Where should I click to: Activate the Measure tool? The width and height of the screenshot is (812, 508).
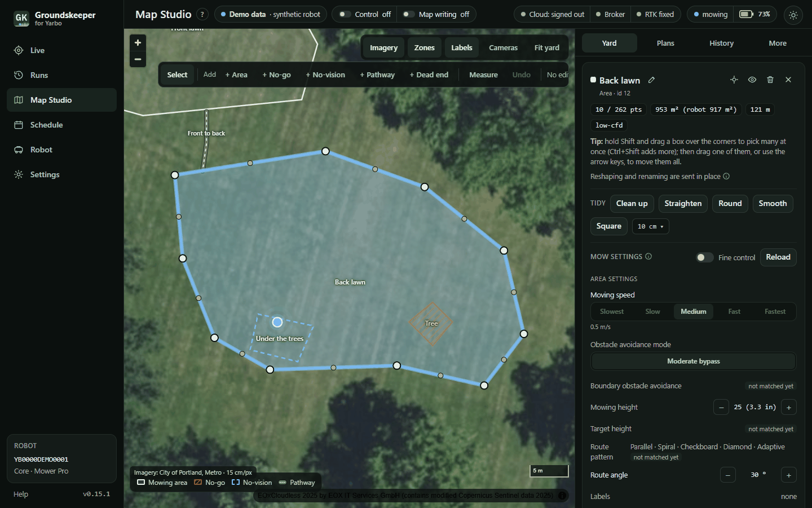[x=483, y=75]
